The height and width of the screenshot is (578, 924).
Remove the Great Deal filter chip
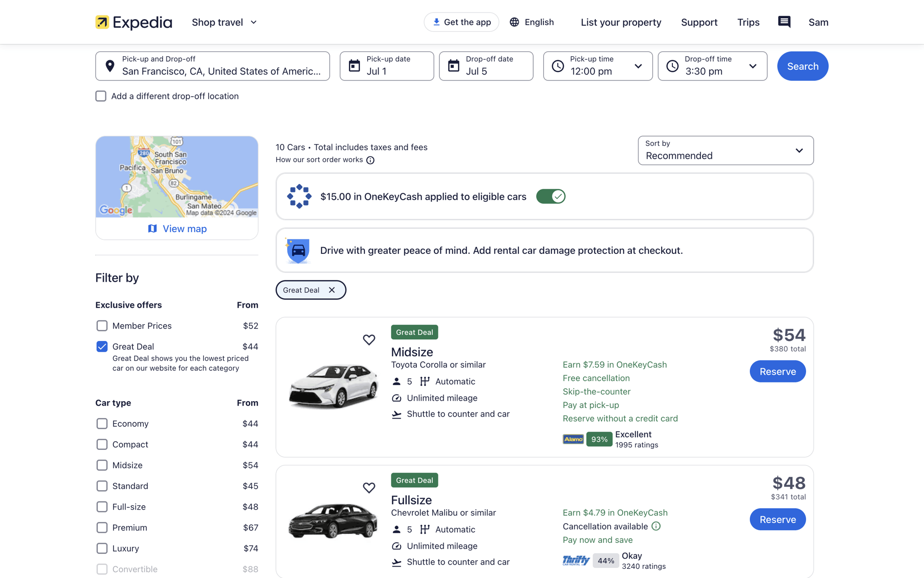click(x=332, y=290)
